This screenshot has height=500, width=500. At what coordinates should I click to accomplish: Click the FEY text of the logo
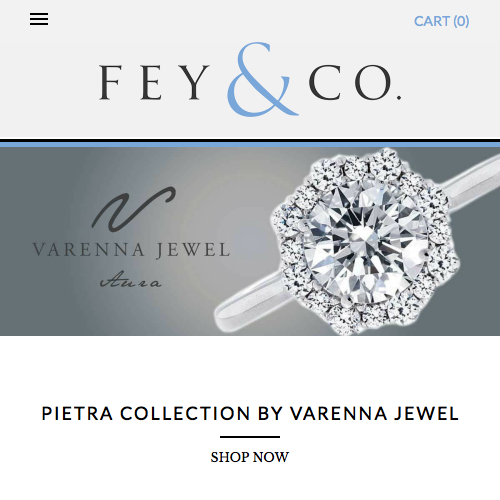[154, 82]
